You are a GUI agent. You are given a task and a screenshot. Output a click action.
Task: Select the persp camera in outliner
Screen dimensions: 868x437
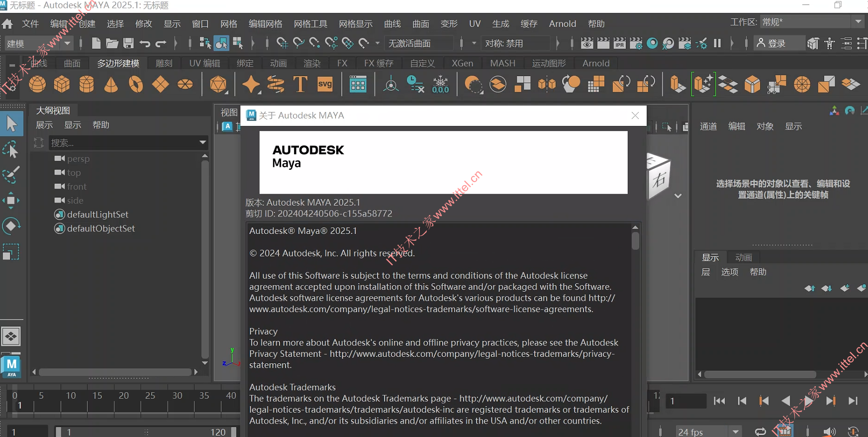[x=79, y=159]
